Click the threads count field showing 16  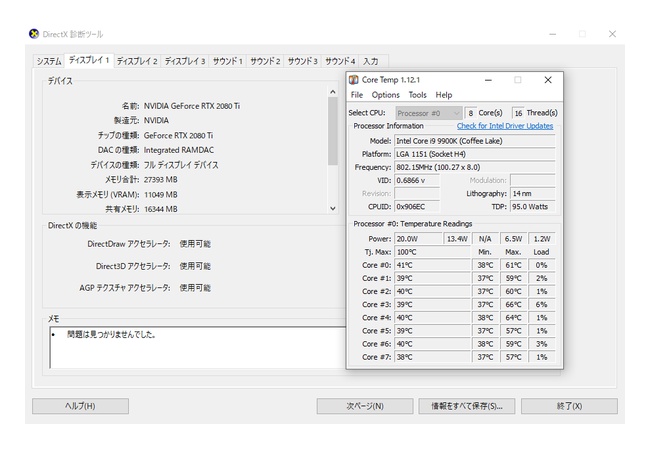point(518,113)
